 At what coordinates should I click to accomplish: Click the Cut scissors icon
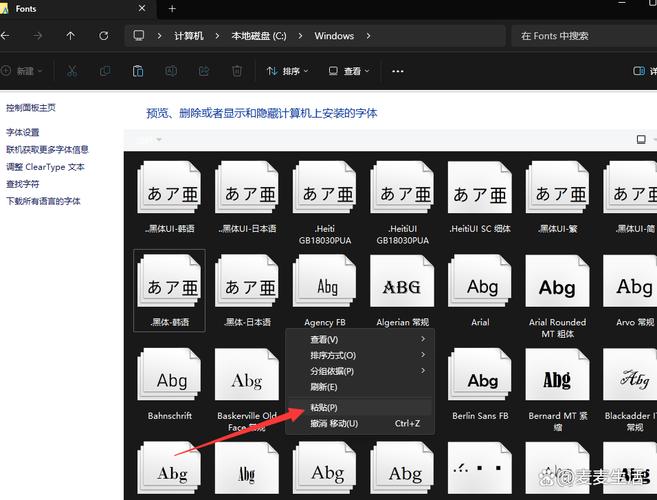pos(73,72)
